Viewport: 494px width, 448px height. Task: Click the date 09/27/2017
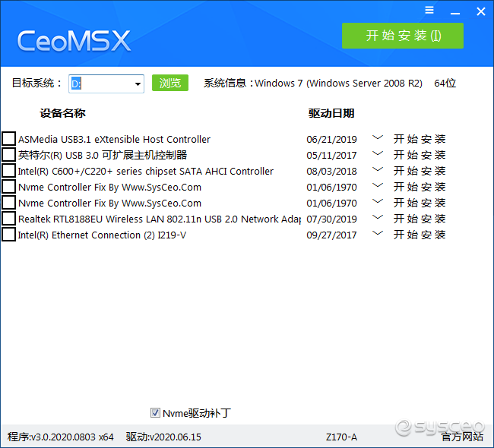click(331, 235)
